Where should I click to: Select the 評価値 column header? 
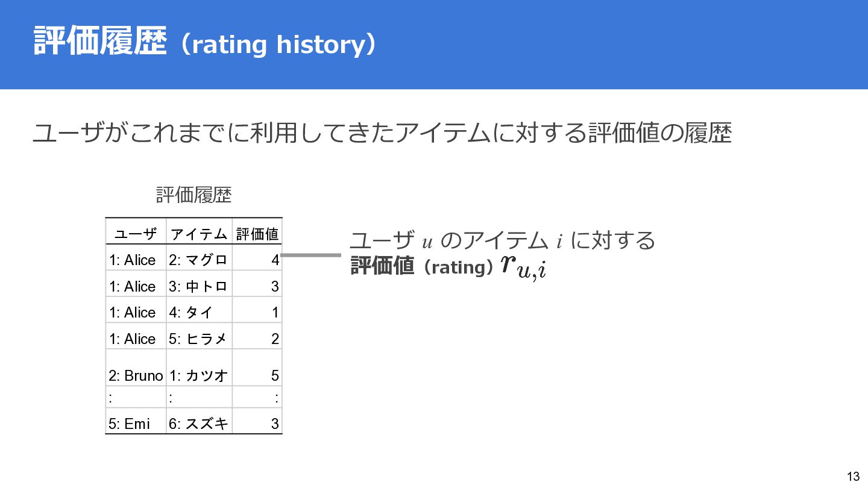(x=257, y=234)
